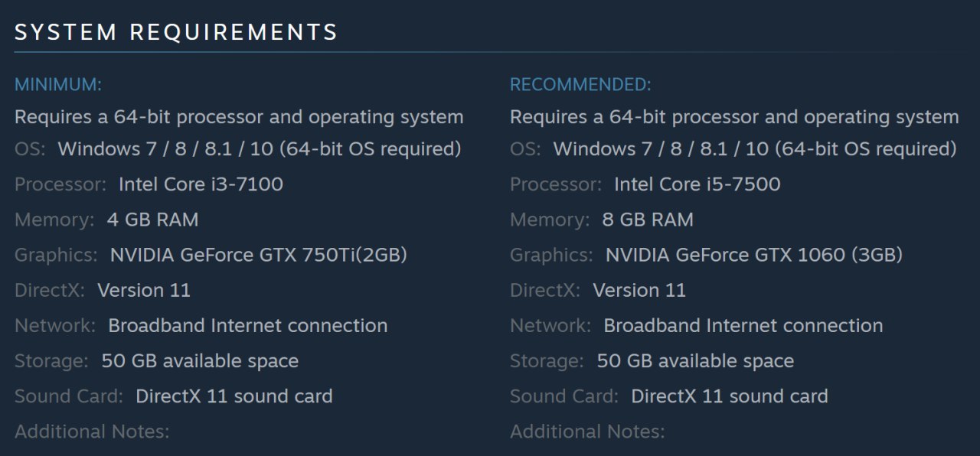Click the minimum processor Intel Core i3-7100 text
The height and width of the screenshot is (456, 980).
(x=201, y=184)
